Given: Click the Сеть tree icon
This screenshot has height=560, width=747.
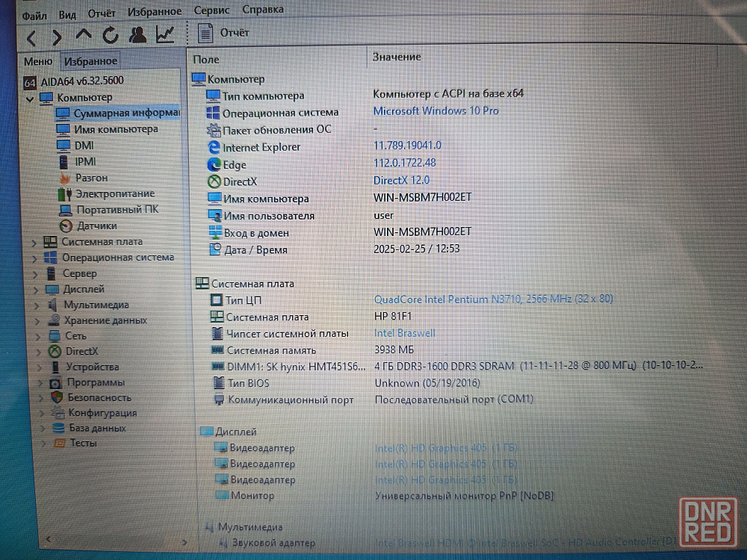Looking at the screenshot, I should click(x=55, y=336).
